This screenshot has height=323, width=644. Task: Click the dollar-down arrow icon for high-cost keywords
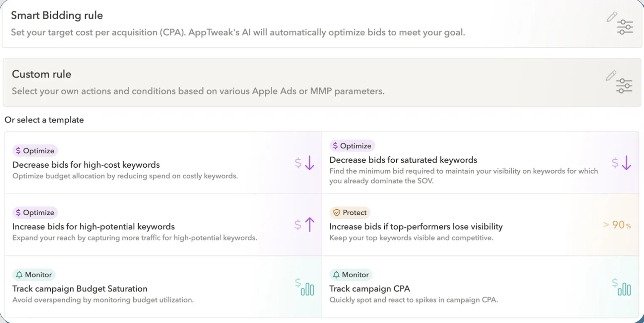[303, 163]
